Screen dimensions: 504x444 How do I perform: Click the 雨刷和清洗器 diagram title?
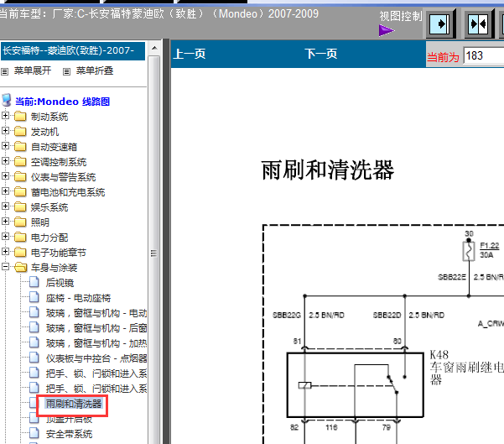[328, 170]
